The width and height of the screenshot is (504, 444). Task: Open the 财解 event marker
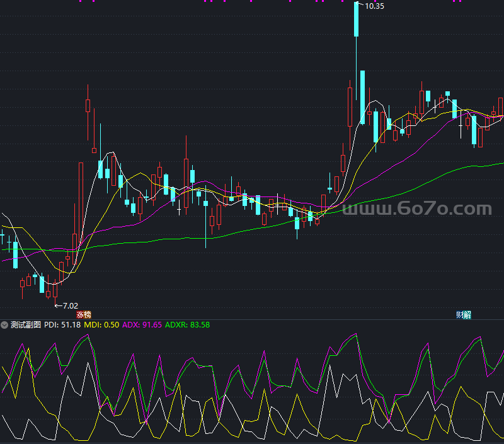pyautogui.click(x=464, y=315)
